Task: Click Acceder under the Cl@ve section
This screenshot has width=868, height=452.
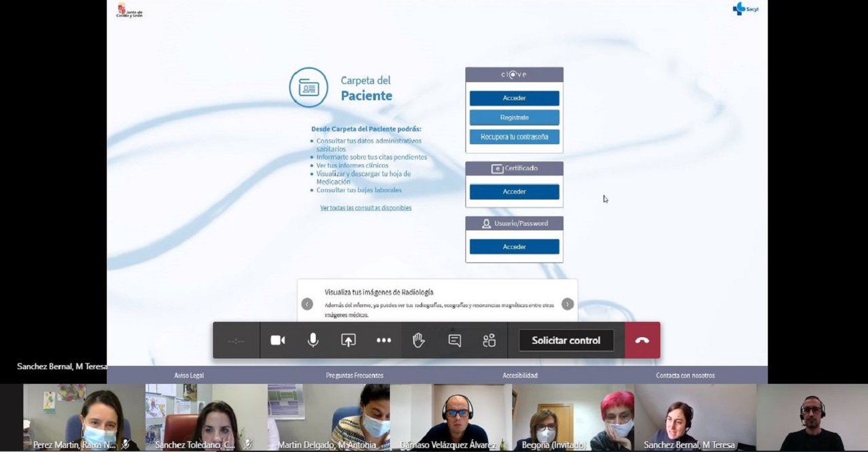Action: 514,98
